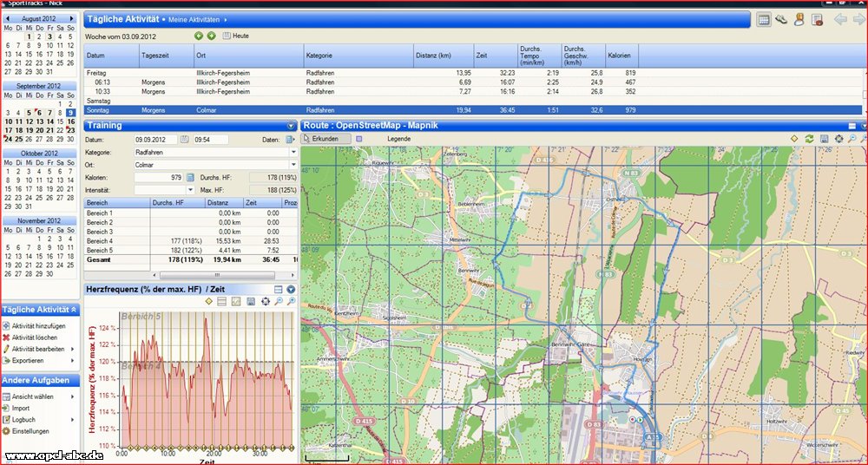Maximize the heart rate chart panel

point(279,290)
